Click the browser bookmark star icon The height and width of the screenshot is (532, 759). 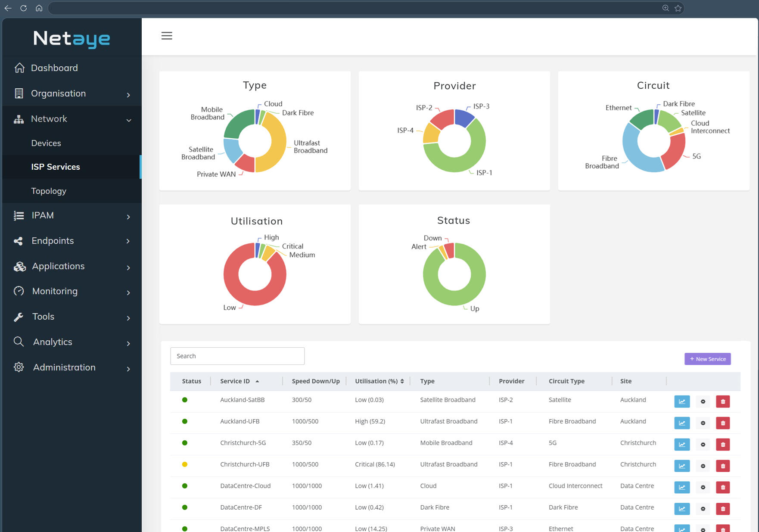point(678,8)
